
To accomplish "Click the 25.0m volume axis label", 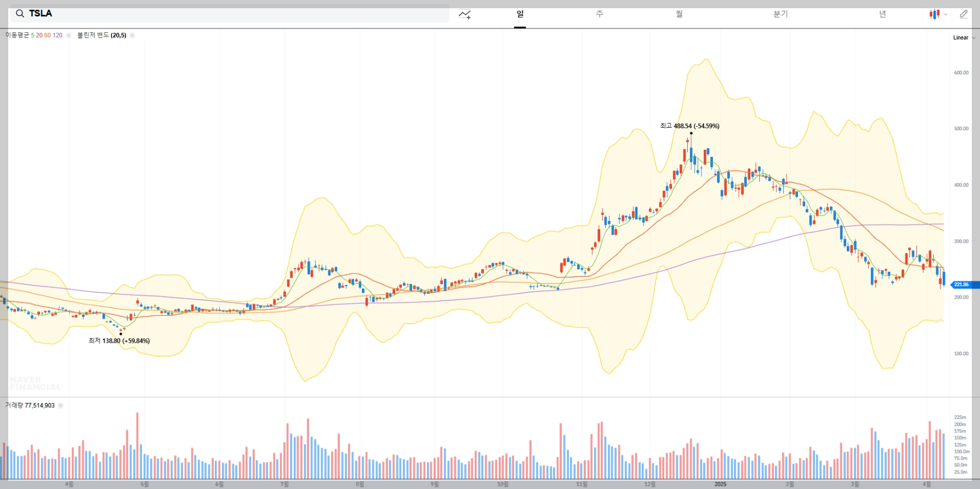I will click(960, 472).
